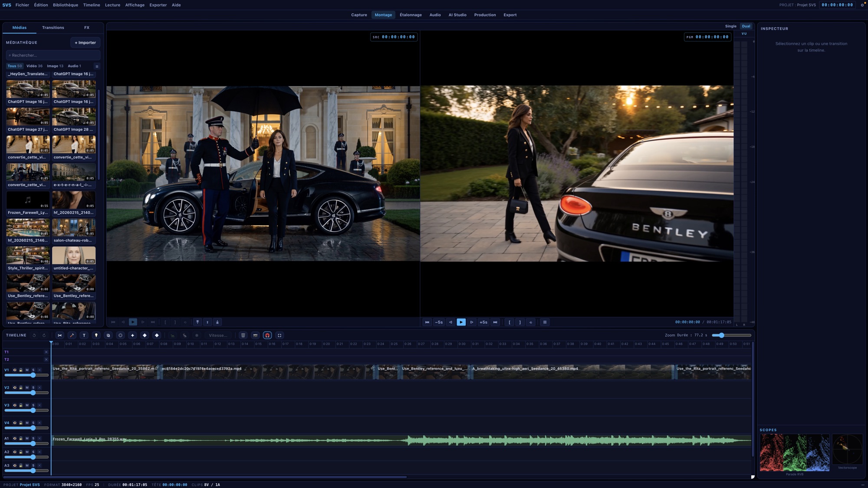Lock track A2

pyautogui.click(x=21, y=452)
